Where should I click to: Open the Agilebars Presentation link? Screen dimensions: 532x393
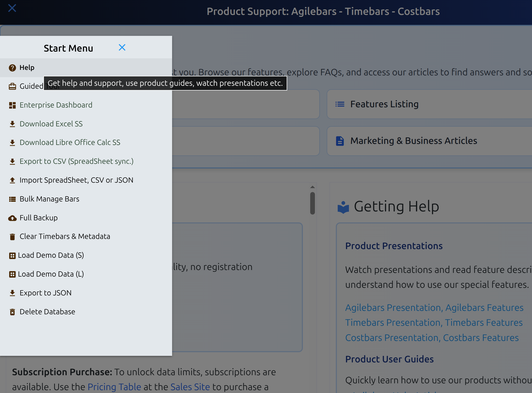[394, 308]
